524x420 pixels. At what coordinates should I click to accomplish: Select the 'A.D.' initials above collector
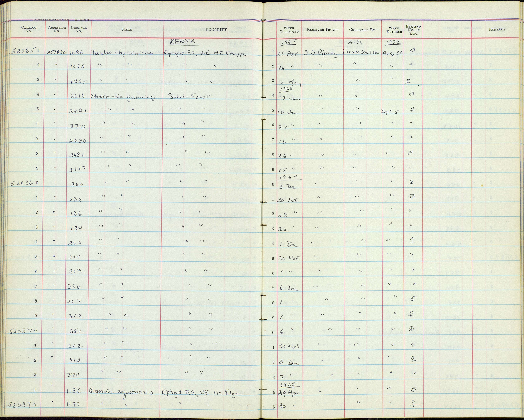pyautogui.click(x=355, y=42)
